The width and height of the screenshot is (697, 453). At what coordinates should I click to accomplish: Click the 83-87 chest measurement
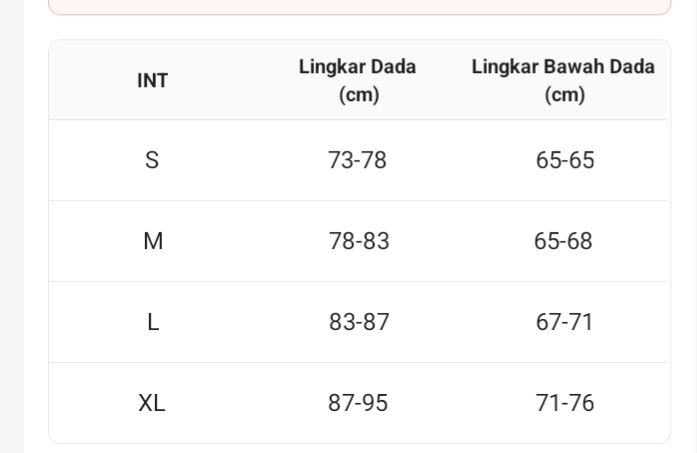click(359, 322)
